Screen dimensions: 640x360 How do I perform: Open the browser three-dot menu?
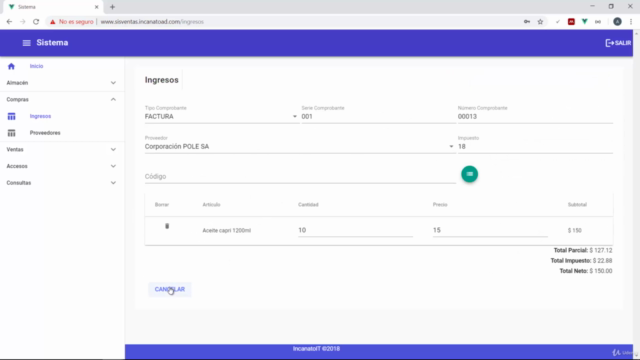pos(631,22)
